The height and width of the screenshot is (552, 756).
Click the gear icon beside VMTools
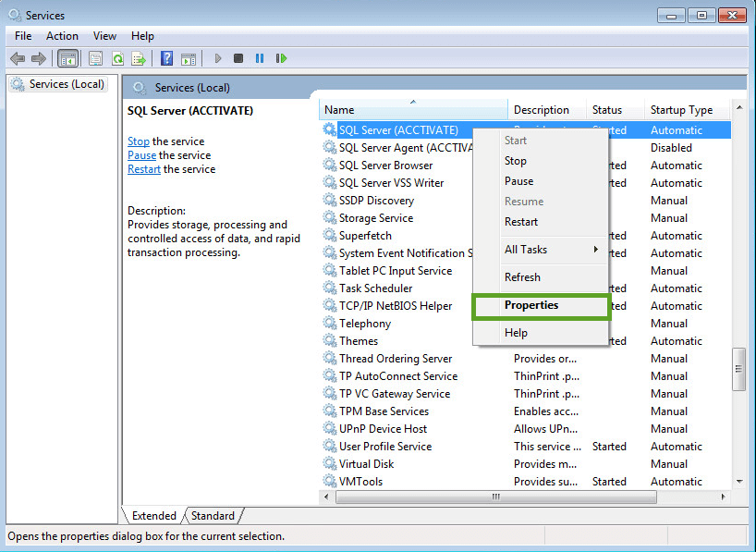[330, 481]
